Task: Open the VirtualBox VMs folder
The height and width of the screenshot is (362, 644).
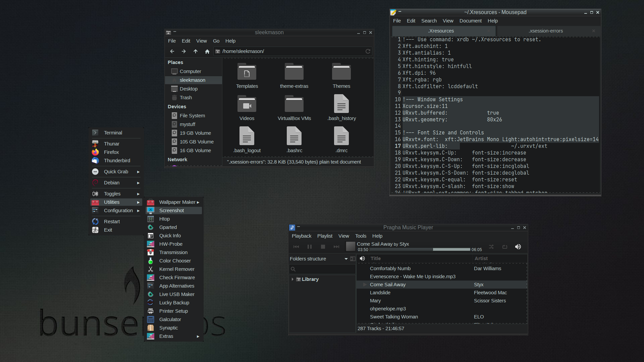Action: (x=294, y=108)
